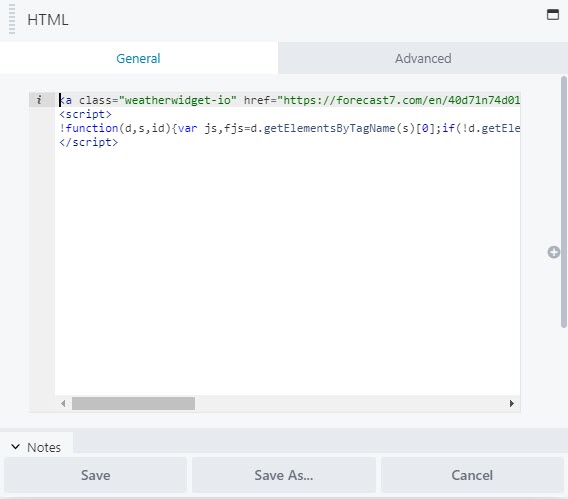Switch to the General tab
This screenshot has height=499, width=568.
(x=138, y=58)
